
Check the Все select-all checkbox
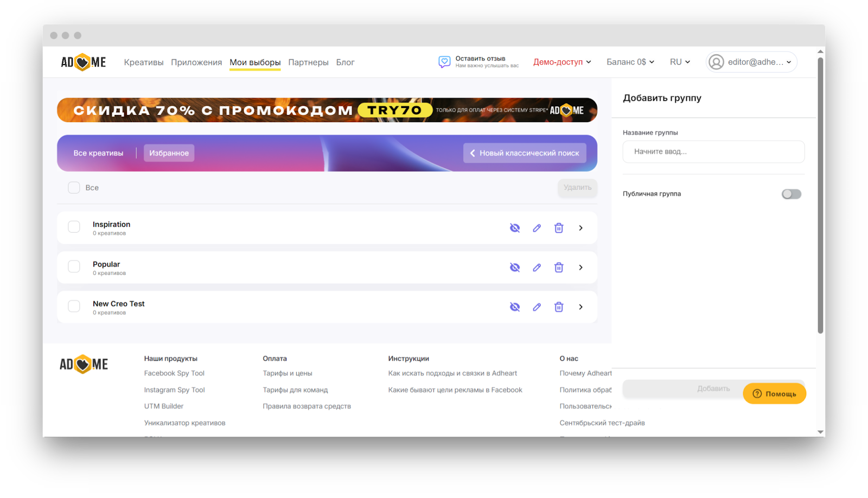coord(73,187)
